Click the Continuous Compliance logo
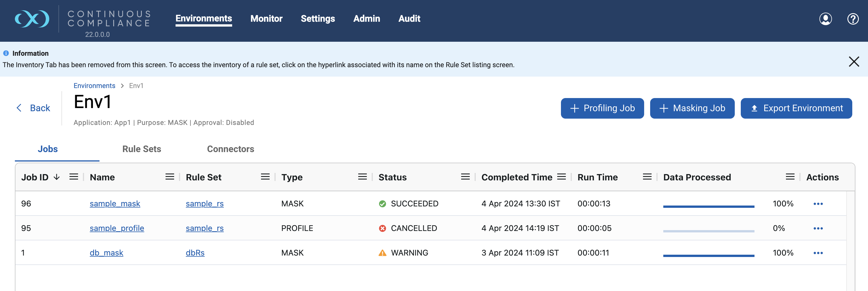This screenshot has width=868, height=291. (x=32, y=19)
